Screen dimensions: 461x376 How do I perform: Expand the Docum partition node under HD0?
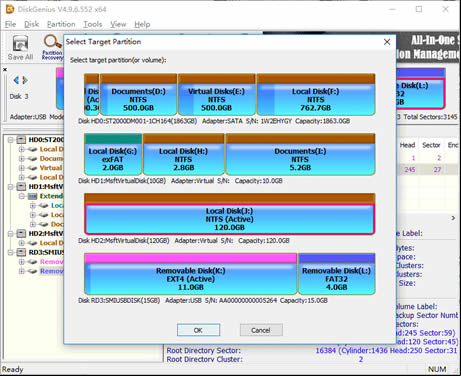22,158
